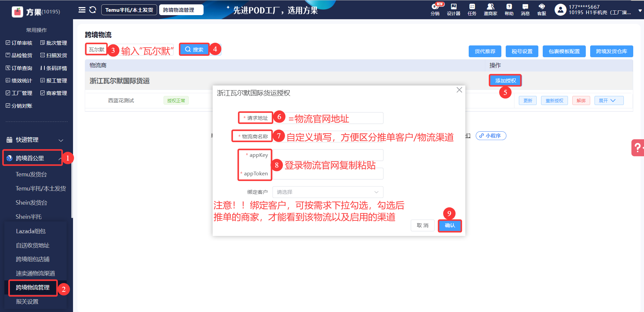Click the 货代推荐 button
The height and width of the screenshot is (312, 644).
(485, 51)
